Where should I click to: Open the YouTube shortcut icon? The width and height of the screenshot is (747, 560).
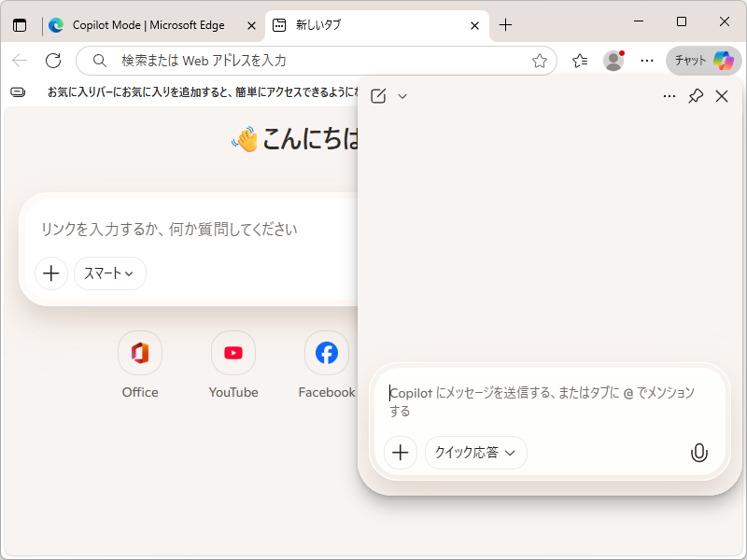pos(233,353)
